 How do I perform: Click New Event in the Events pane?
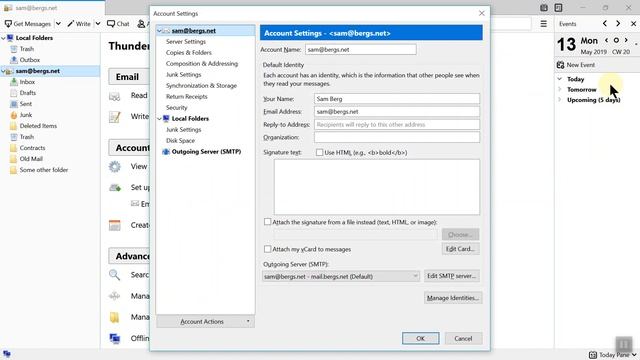(x=576, y=65)
